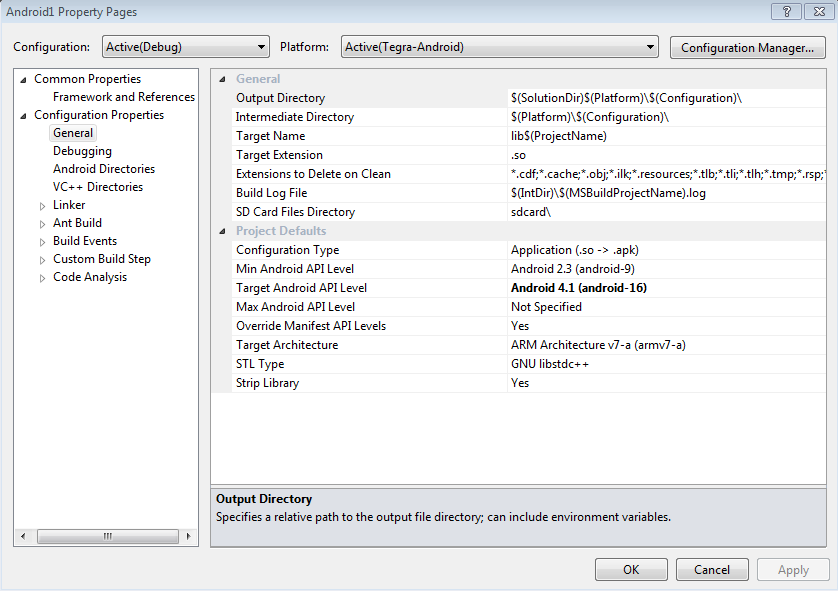Edit the Output Directory value
Viewport: 838px width, 591px height.
[666, 98]
